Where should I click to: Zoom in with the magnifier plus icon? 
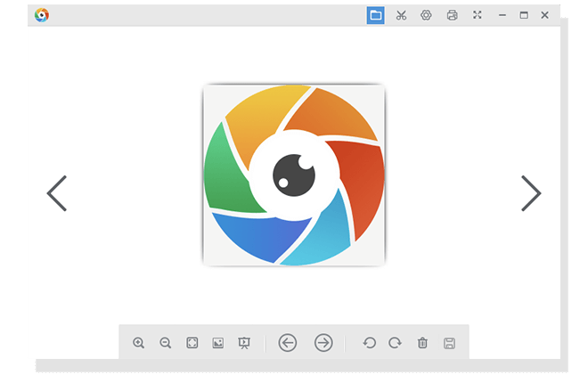(138, 343)
